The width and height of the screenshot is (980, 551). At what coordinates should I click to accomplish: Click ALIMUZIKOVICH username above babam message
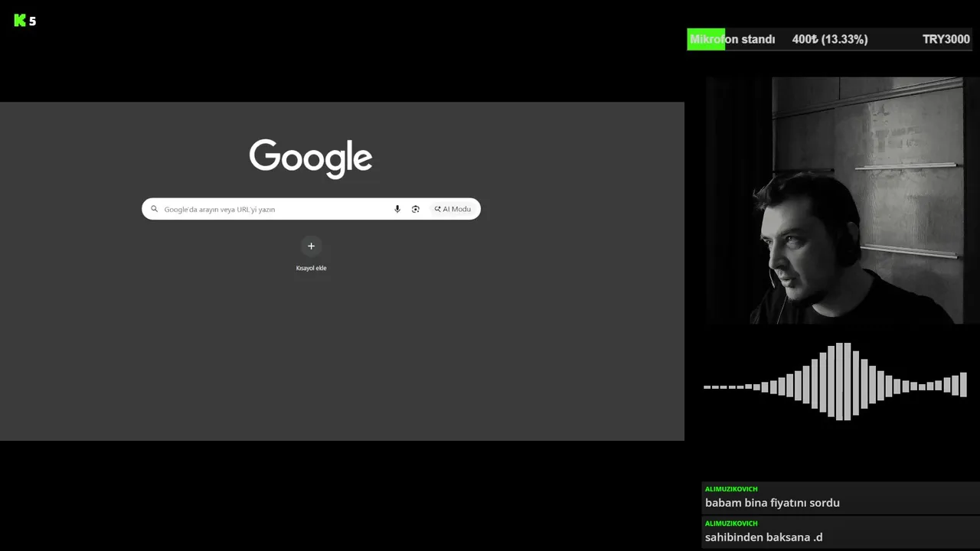(x=731, y=489)
